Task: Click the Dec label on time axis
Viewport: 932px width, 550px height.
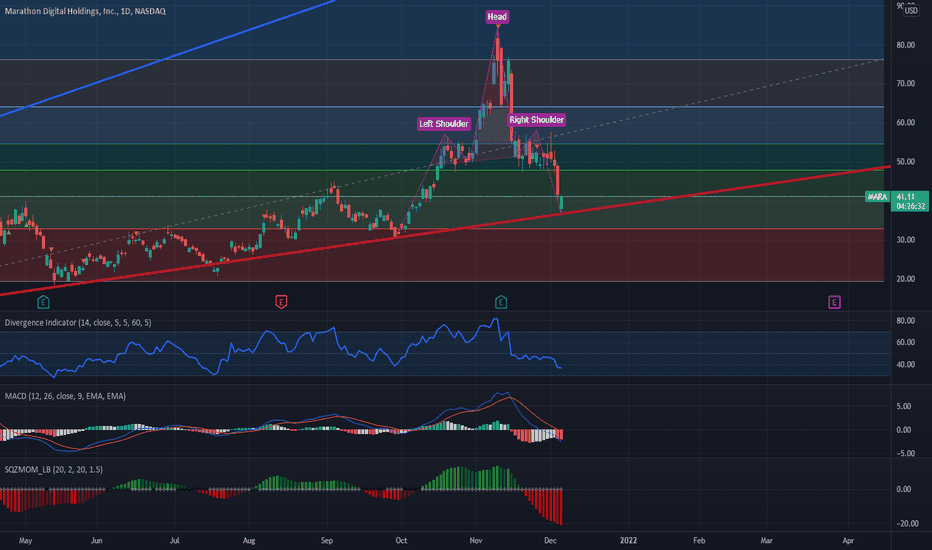Action: click(550, 540)
